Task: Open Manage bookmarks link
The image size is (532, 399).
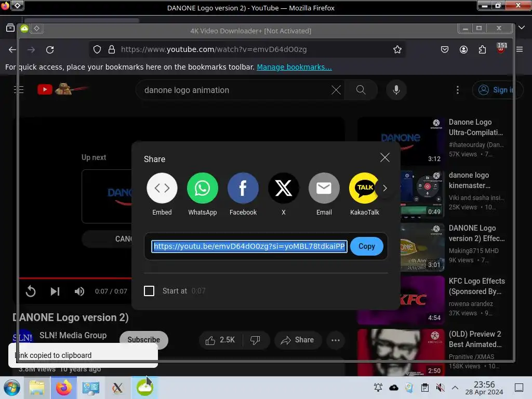Action: pyautogui.click(x=294, y=67)
